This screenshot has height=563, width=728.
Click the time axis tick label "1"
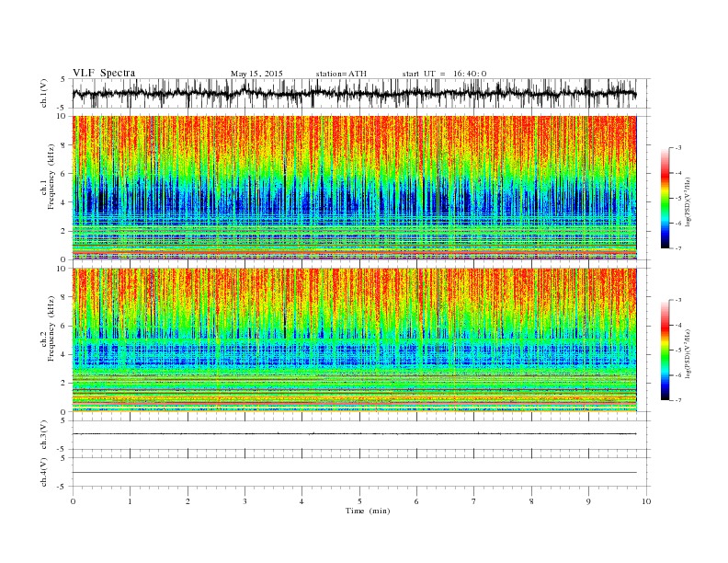tap(130, 501)
